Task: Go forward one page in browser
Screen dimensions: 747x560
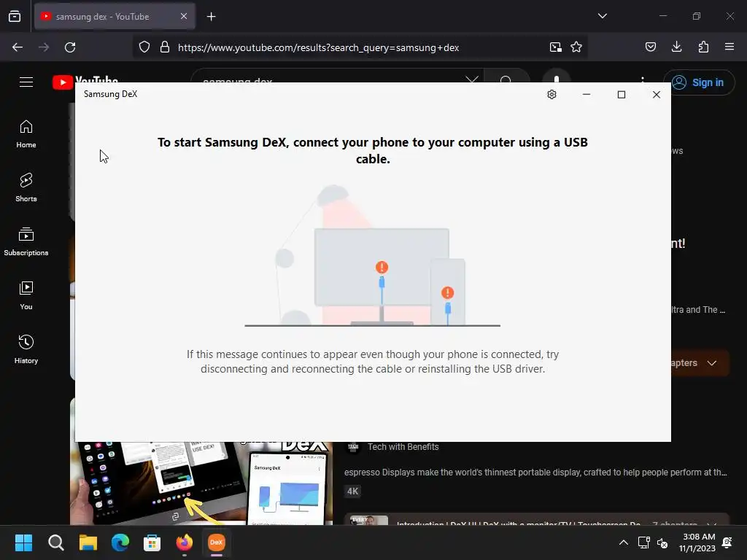Action: pos(44,47)
